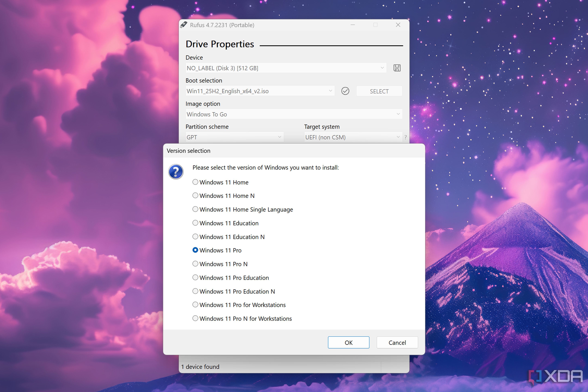Click the 'Boot selection' label

tap(204, 80)
